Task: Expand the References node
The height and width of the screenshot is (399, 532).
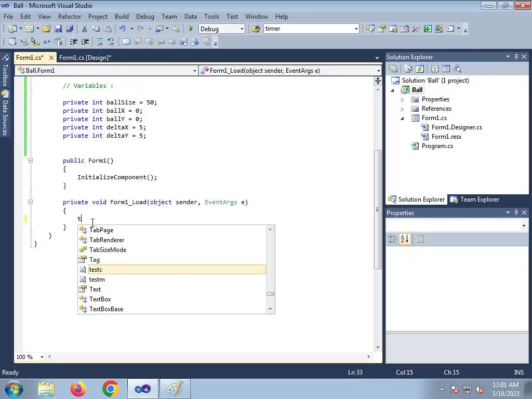Action: (403, 109)
